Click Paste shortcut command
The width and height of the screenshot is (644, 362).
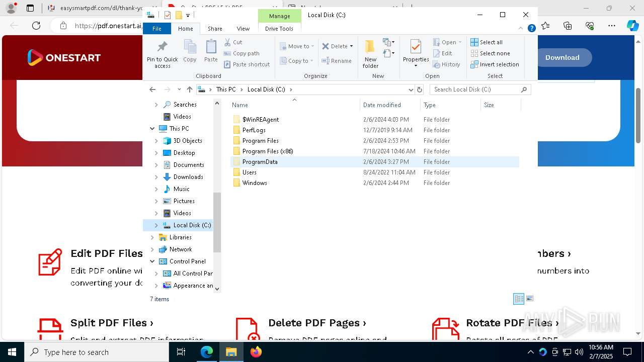[x=247, y=64]
